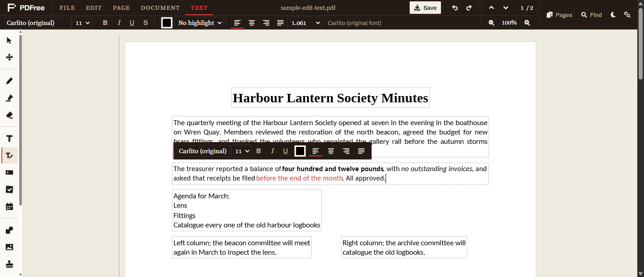
Task: Toggle underline in the floating text toolbar
Action: click(285, 151)
